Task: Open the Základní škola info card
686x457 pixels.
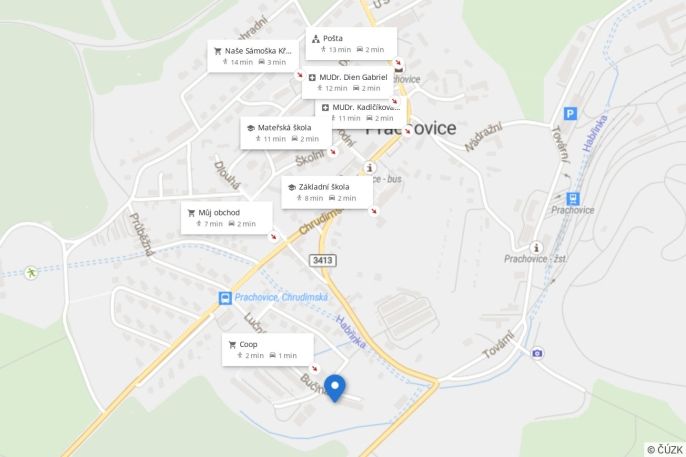Action: pos(327,192)
